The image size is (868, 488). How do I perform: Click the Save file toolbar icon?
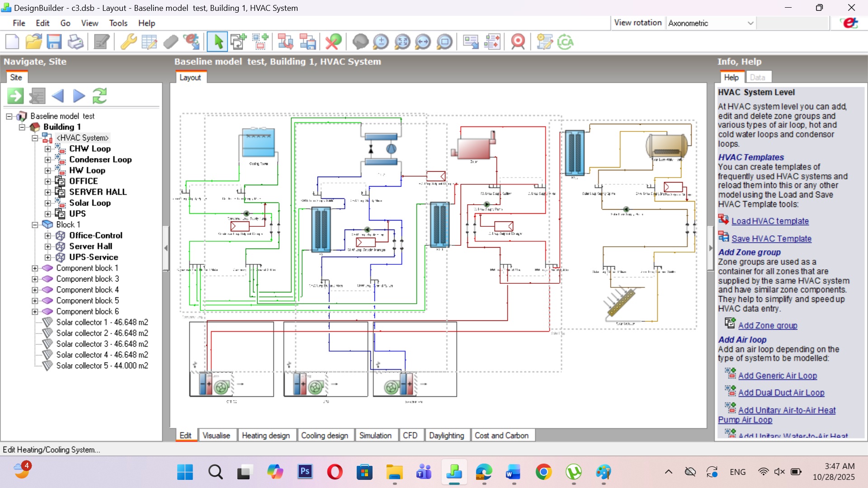pos(54,42)
